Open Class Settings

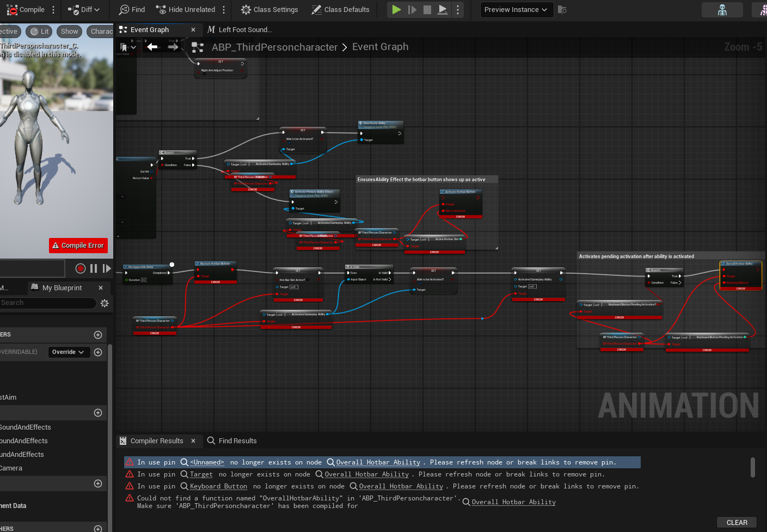coord(269,10)
